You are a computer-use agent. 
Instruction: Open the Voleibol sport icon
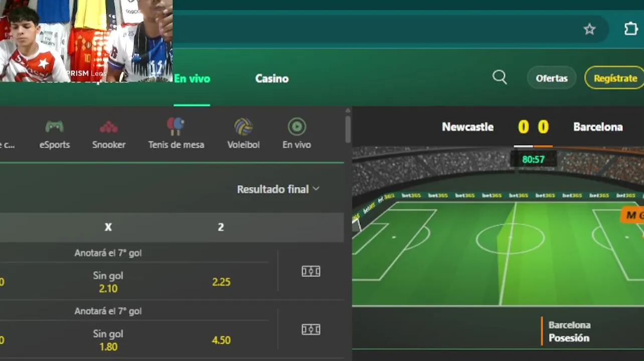pyautogui.click(x=243, y=127)
